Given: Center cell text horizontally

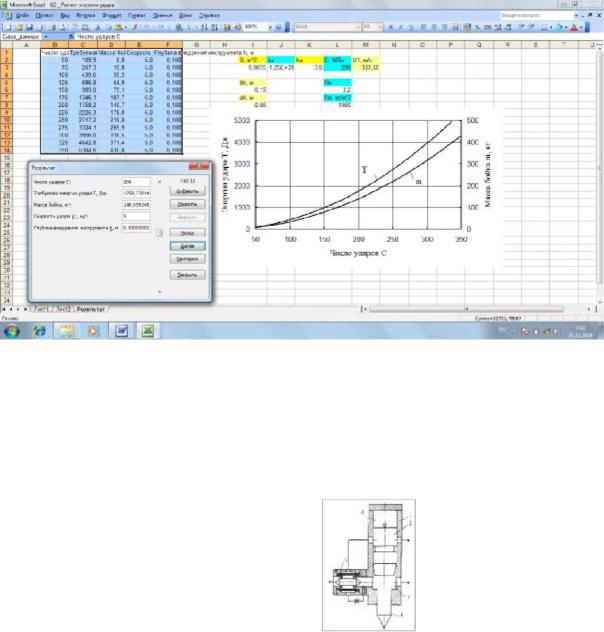Looking at the screenshot, I should click(434, 27).
